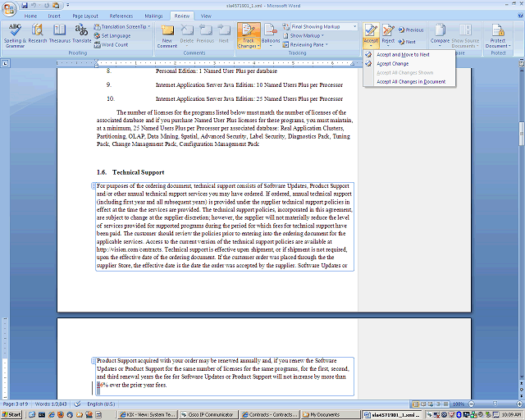525x420 pixels.
Task: Open Word Count dialog
Action: (112, 44)
